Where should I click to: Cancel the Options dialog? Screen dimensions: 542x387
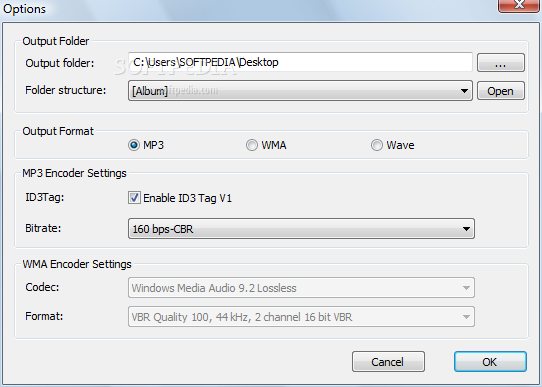(388, 362)
